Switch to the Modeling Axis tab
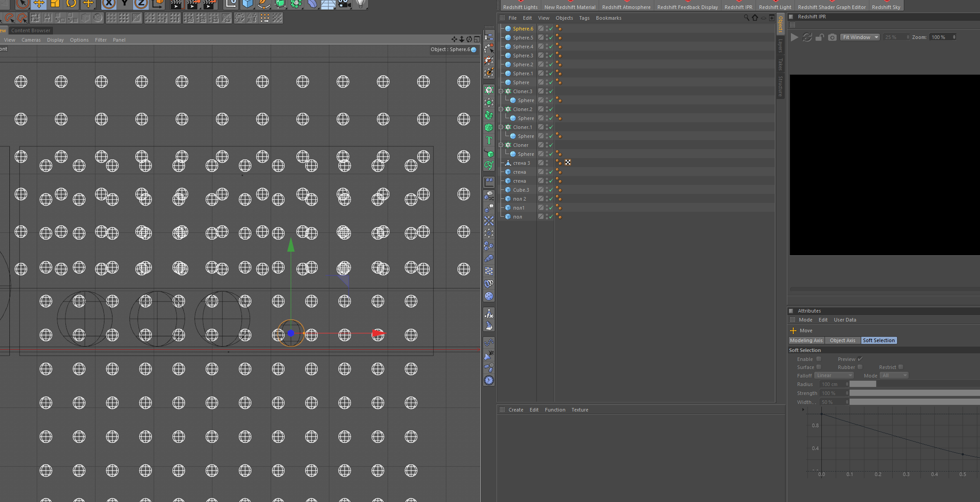Image resolution: width=980 pixels, height=502 pixels. 806,340
